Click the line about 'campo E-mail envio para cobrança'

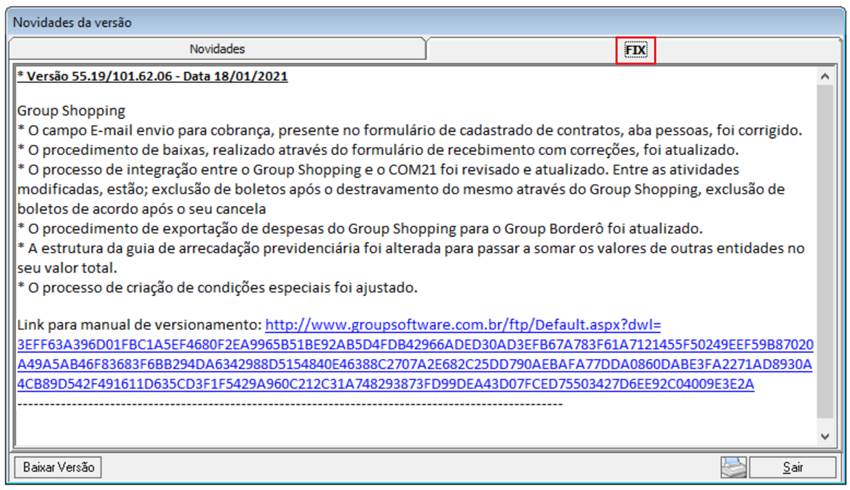410,130
